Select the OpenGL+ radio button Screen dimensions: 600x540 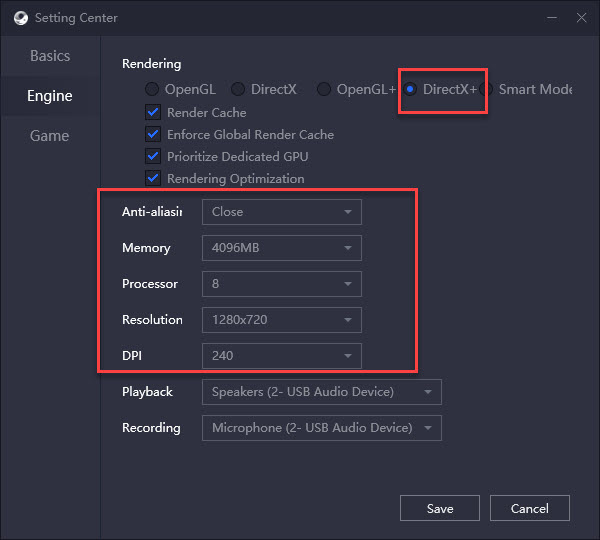(324, 90)
